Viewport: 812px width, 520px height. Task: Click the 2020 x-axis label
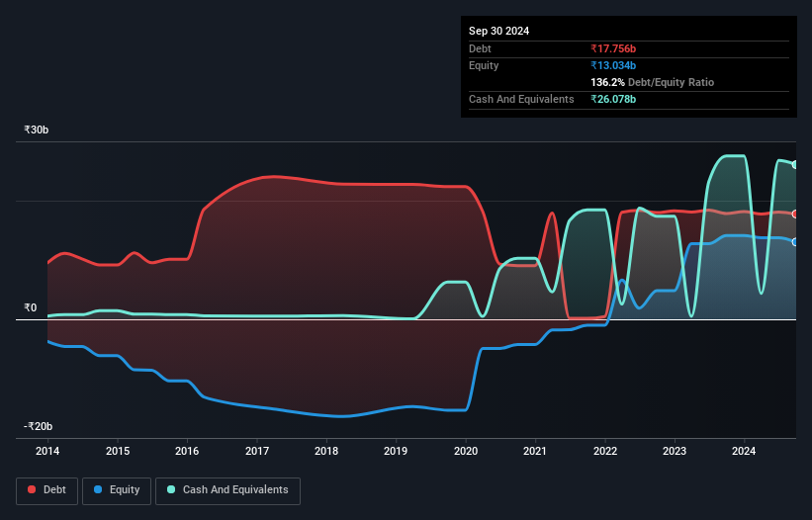(466, 451)
